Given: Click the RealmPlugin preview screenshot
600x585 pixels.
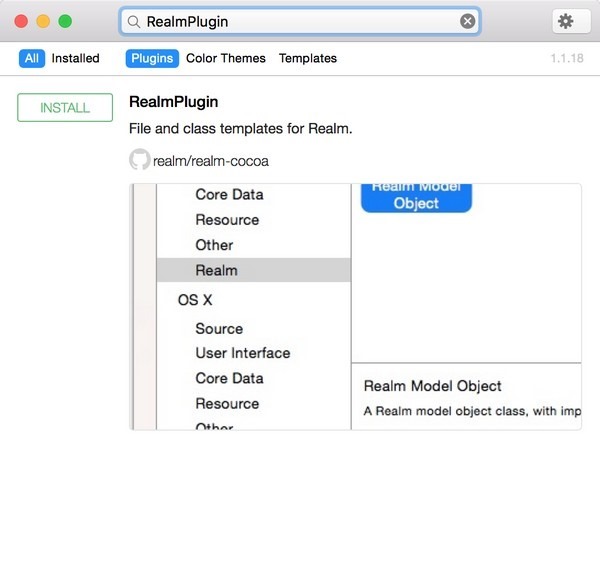Looking at the screenshot, I should (355, 306).
